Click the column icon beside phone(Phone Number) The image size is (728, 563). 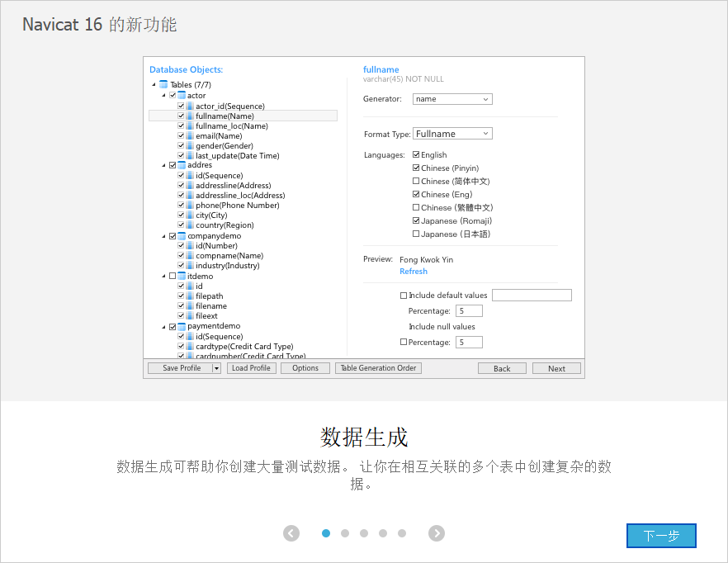pos(190,205)
